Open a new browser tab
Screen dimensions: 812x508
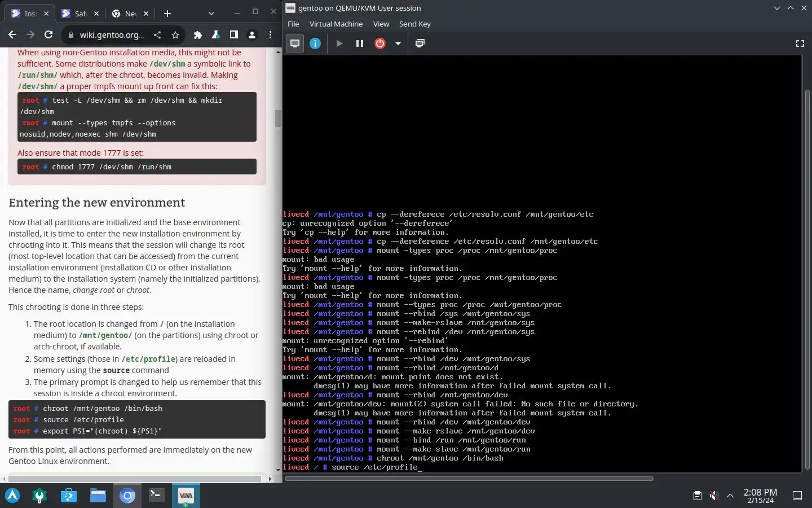tap(167, 14)
